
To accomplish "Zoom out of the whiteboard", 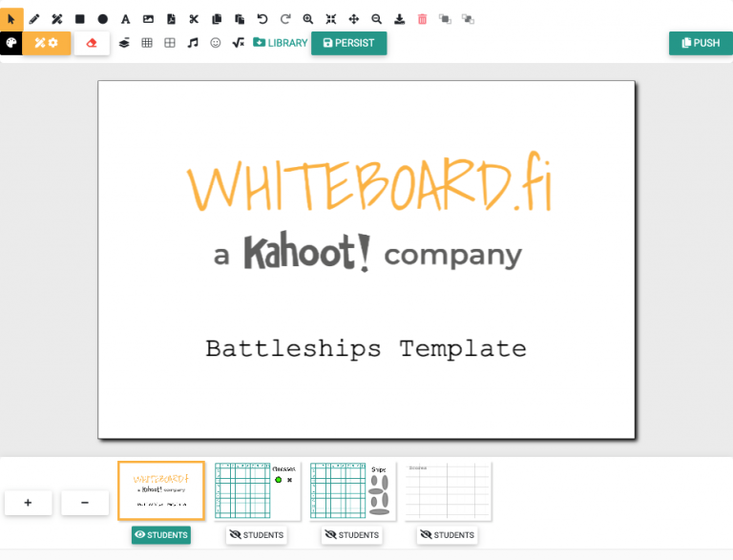I will 376,19.
